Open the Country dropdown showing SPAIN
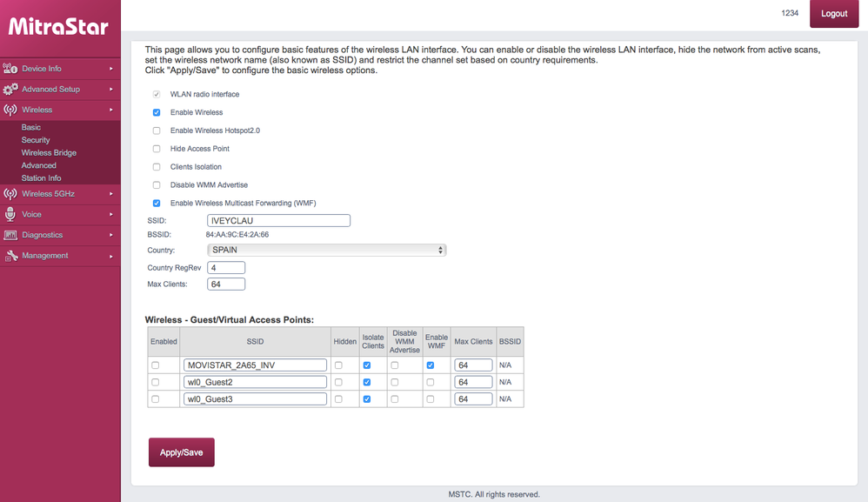Viewport: 868px width, 502px height. (x=326, y=250)
